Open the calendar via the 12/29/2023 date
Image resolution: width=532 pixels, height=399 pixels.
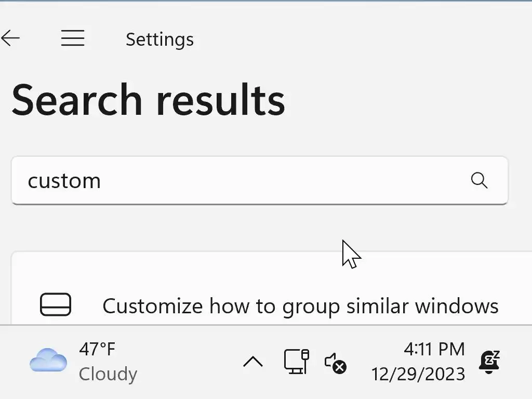tap(418, 374)
